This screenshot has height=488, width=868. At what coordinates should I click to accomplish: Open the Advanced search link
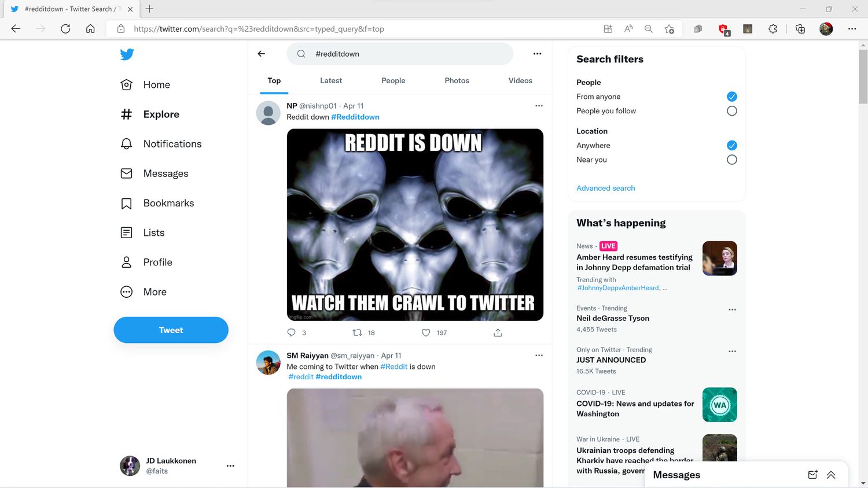click(x=606, y=188)
